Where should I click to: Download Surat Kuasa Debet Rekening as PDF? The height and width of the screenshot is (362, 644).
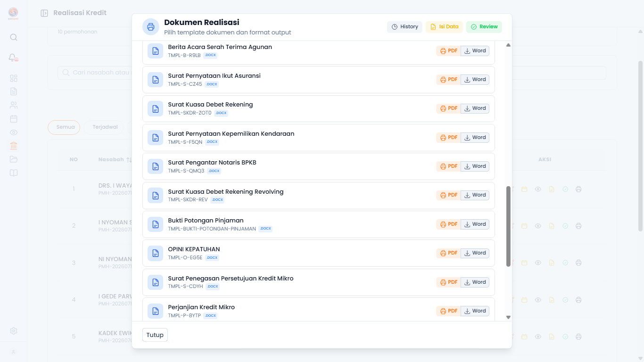point(448,108)
